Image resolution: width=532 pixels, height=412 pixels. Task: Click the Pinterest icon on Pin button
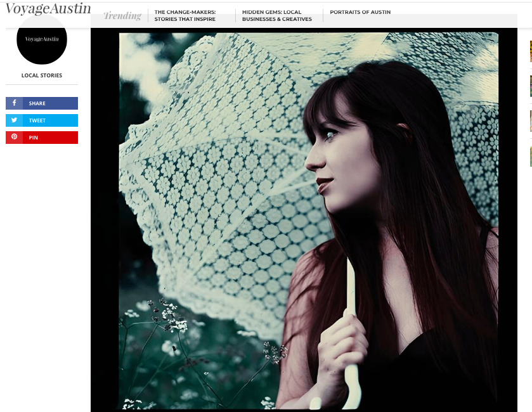point(14,138)
